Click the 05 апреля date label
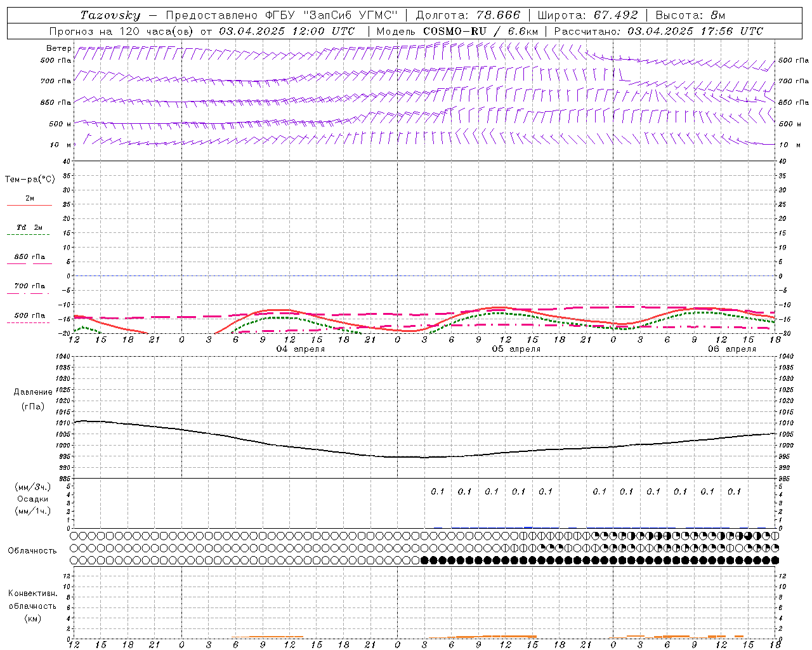The height and width of the screenshot is (650, 812). click(516, 349)
